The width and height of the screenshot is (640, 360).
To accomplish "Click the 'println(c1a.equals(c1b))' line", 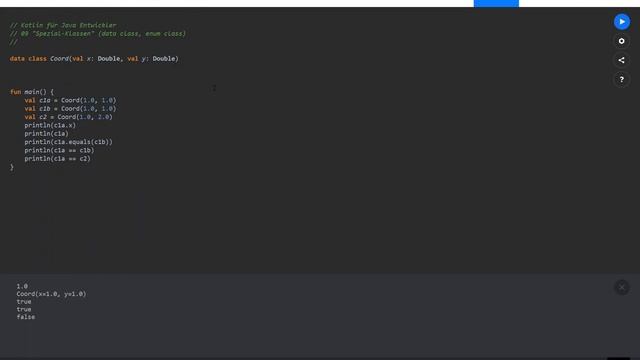I will coord(68,142).
